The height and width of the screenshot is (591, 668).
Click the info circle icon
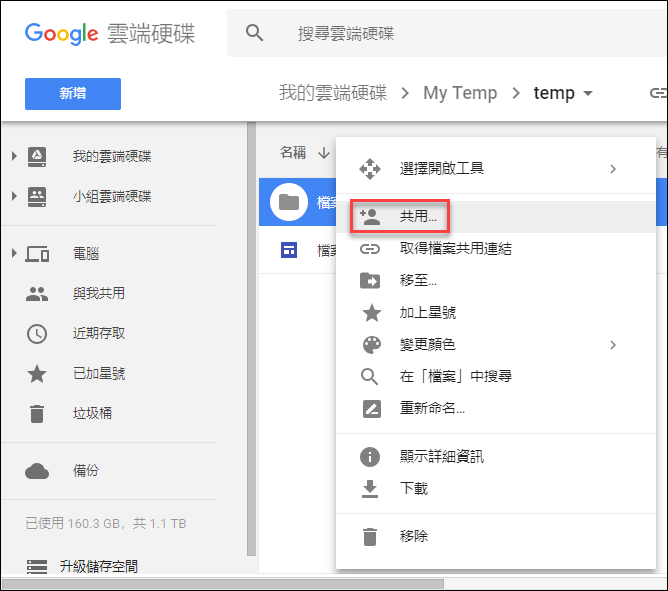(x=370, y=457)
